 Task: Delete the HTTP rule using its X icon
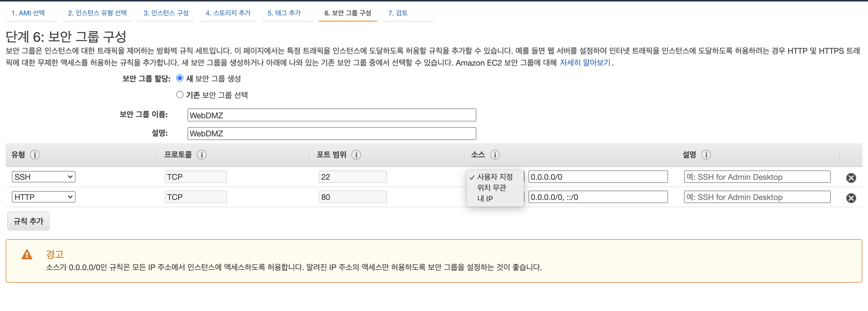coord(851,198)
